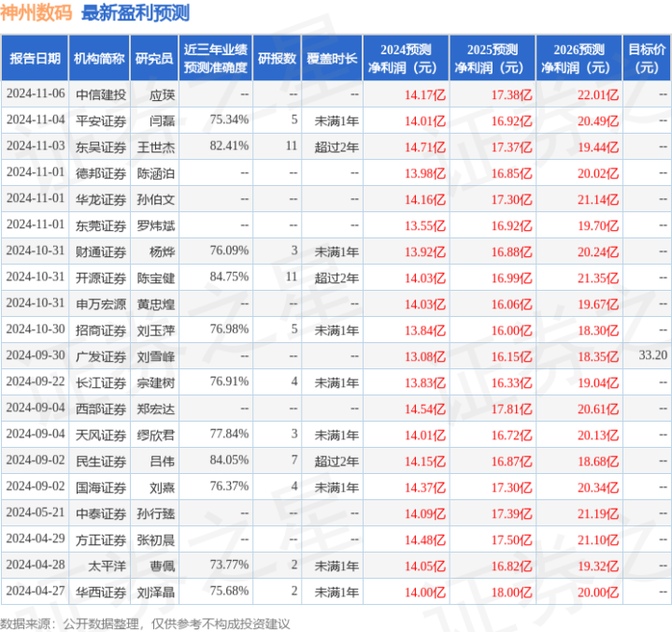Select the 广发证券 institution cell

click(x=101, y=356)
